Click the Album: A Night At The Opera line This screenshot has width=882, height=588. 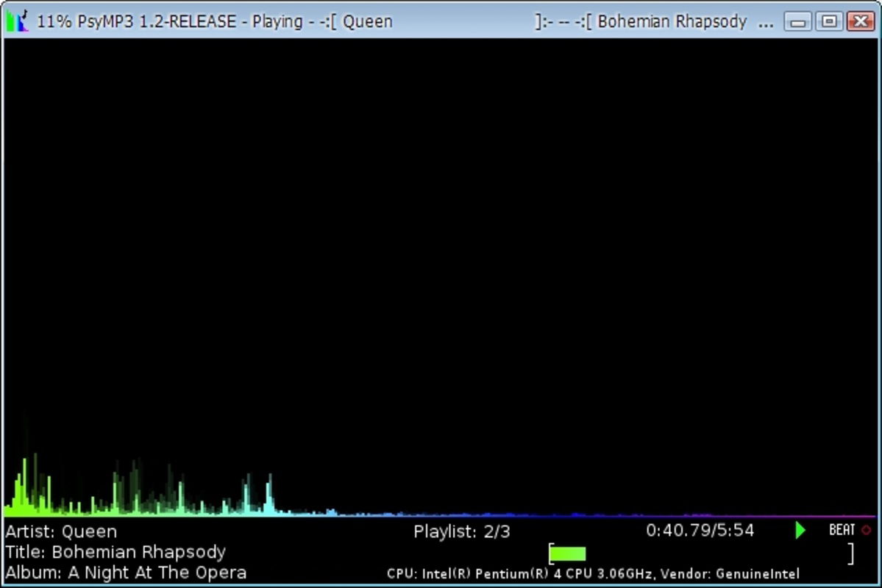[x=126, y=573]
